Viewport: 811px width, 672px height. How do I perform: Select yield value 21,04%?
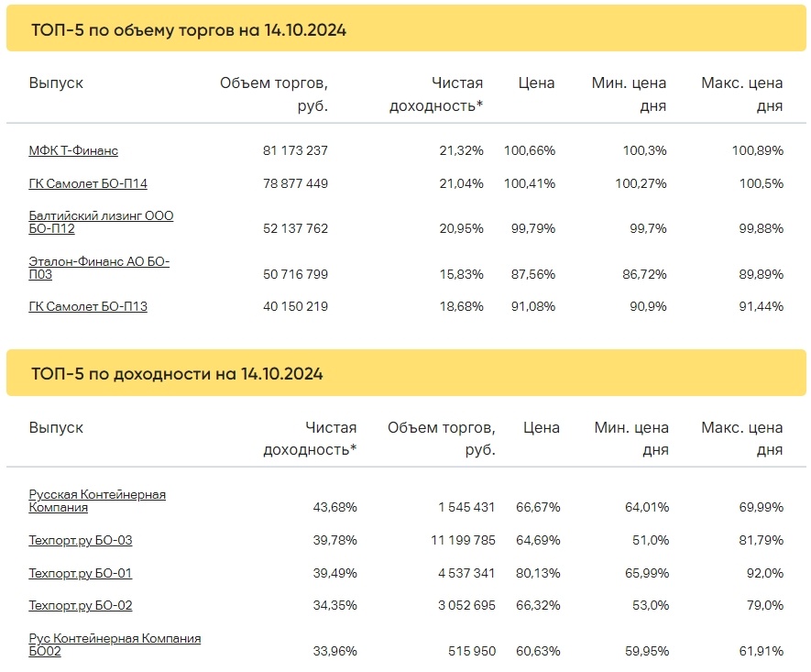pos(461,183)
